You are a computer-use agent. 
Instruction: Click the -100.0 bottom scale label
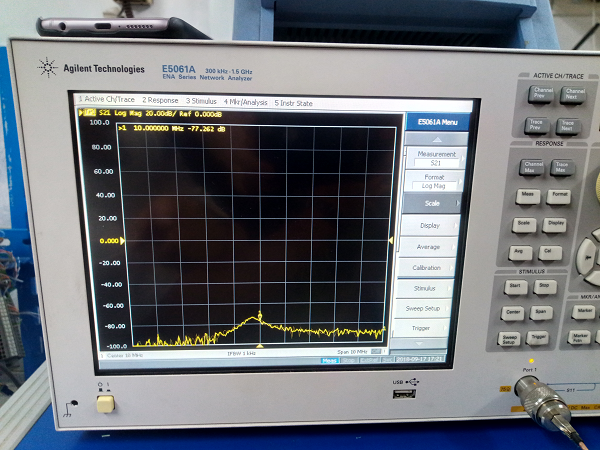[116, 346]
